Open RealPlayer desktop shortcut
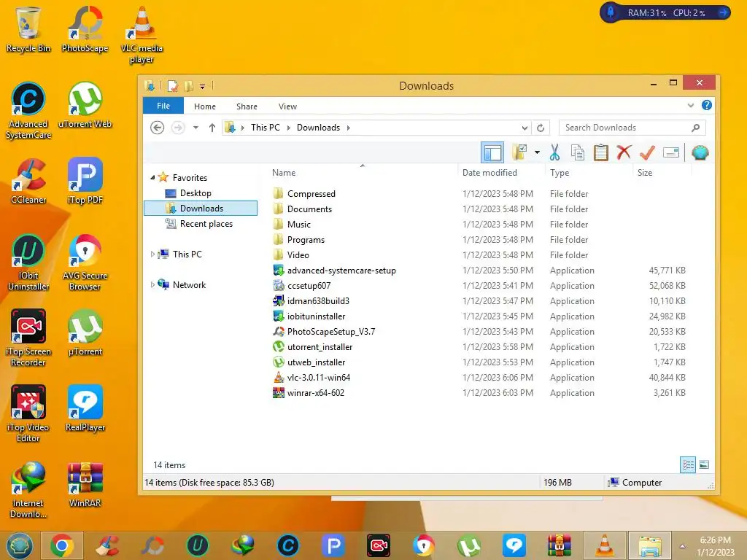 [x=85, y=408]
